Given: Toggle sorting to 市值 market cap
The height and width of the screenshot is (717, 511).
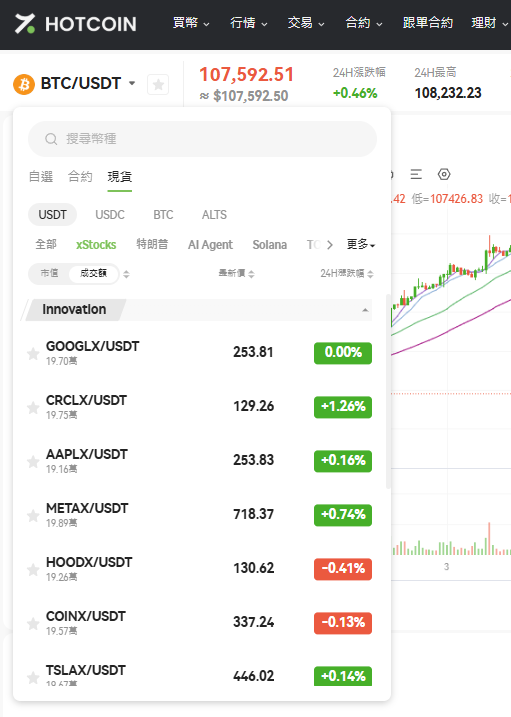Looking at the screenshot, I should pos(49,273).
